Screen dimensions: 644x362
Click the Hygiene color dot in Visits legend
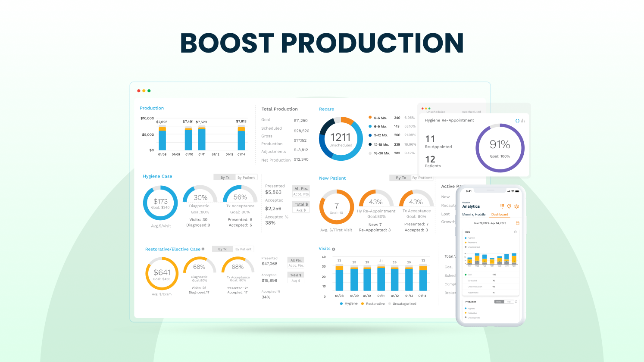(x=342, y=303)
